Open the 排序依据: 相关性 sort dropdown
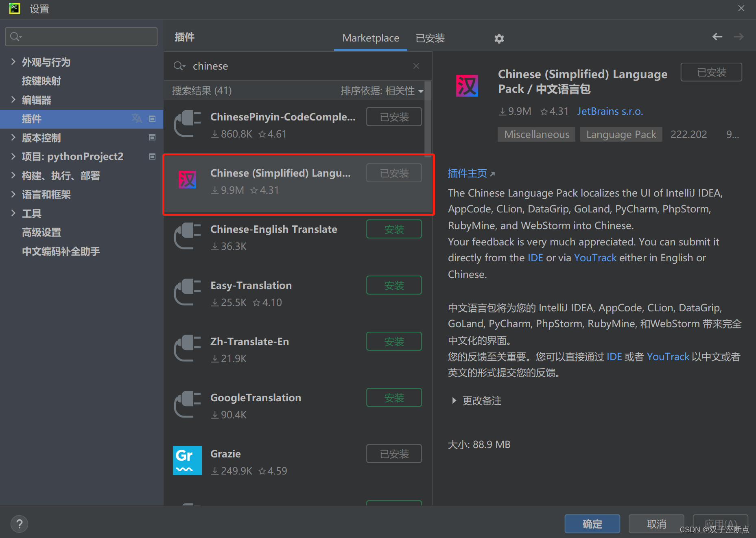This screenshot has width=756, height=538. click(x=382, y=90)
